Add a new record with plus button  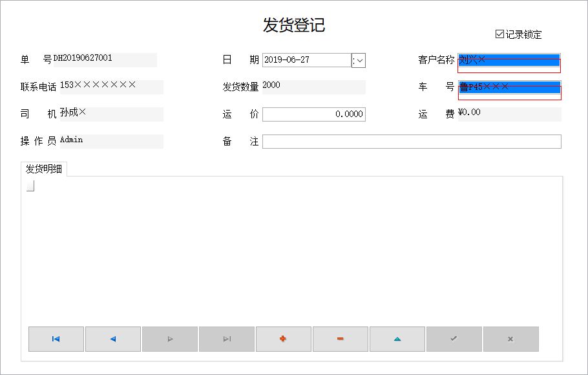284,339
